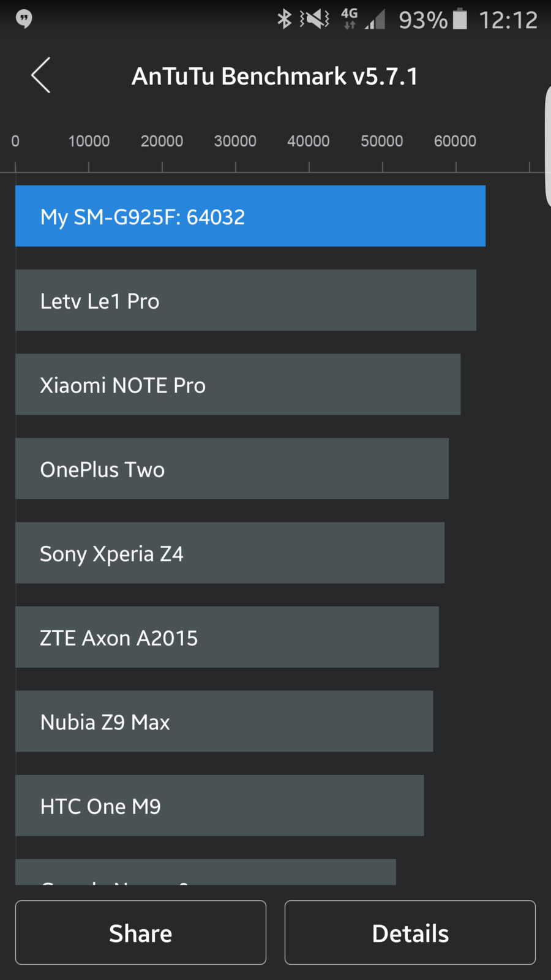Tap the Bluetooth status icon
This screenshot has height=980, width=551.
[x=284, y=19]
